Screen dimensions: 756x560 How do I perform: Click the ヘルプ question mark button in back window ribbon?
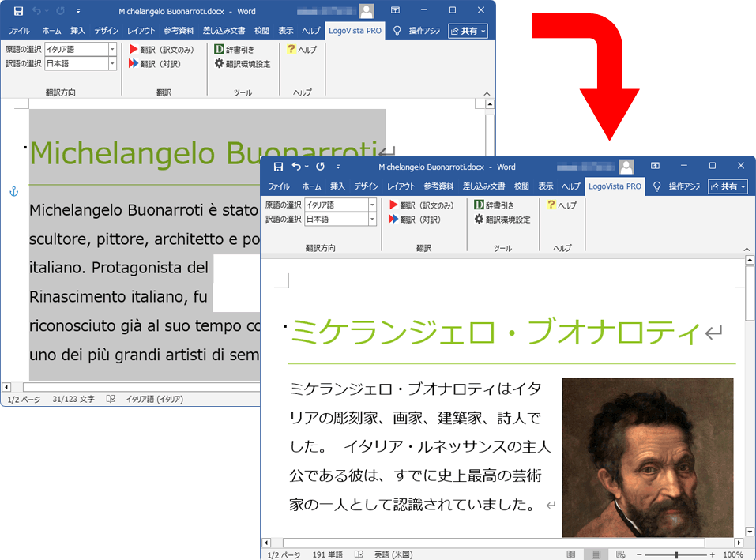coord(302,49)
